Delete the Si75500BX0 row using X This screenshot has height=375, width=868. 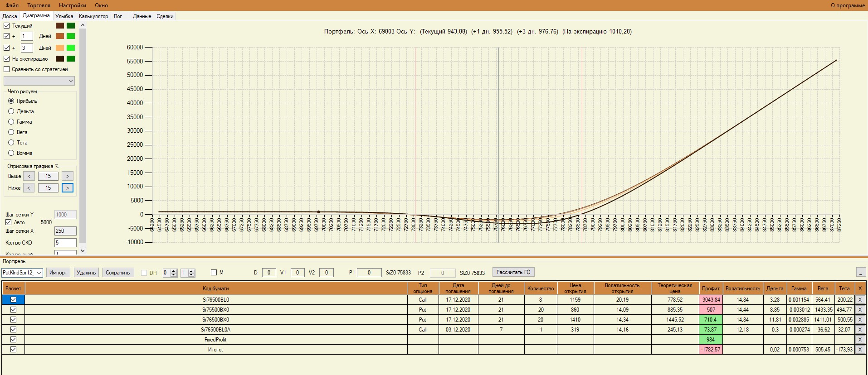pyautogui.click(x=859, y=310)
